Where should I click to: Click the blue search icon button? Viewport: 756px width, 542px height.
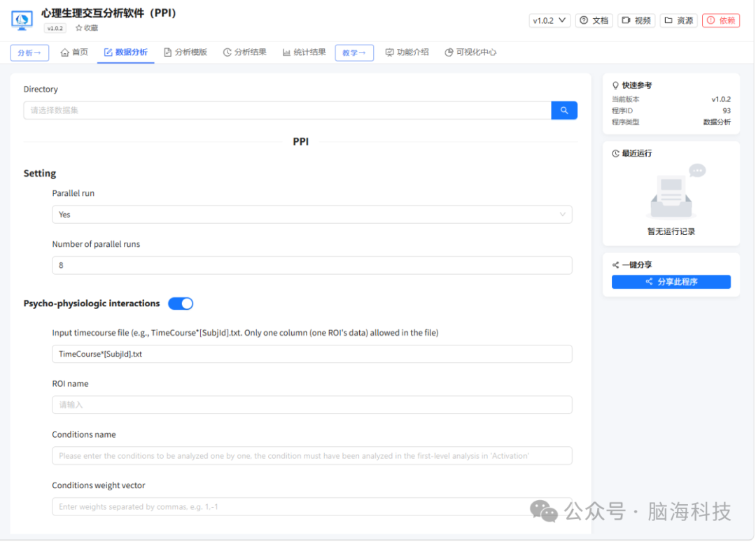pyautogui.click(x=564, y=110)
